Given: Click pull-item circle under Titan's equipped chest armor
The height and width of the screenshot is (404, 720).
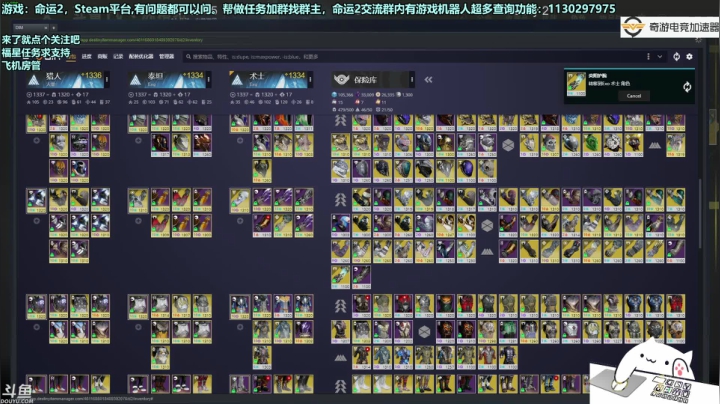Looking at the screenshot, I should 138,327.
